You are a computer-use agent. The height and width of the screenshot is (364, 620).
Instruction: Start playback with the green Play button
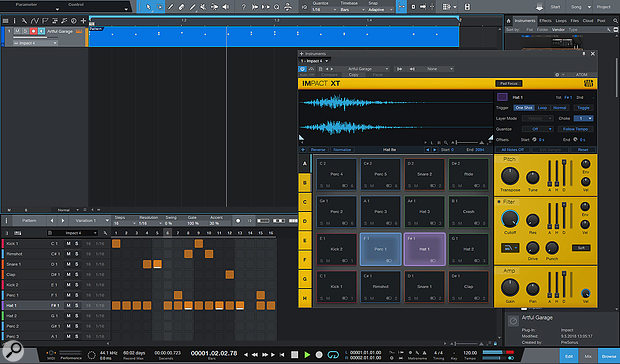(307, 355)
